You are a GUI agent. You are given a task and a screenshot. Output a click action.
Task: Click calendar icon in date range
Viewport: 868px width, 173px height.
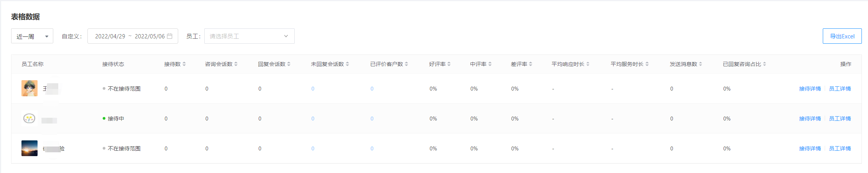170,36
